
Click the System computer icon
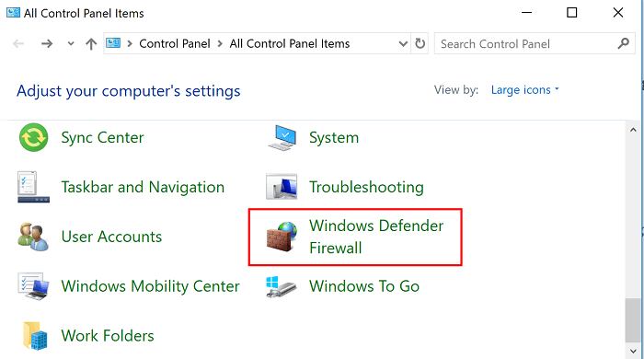[x=282, y=137]
